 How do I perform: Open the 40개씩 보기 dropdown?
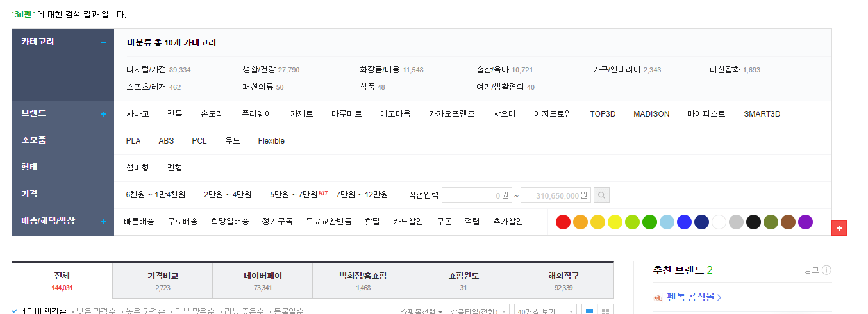click(x=545, y=310)
